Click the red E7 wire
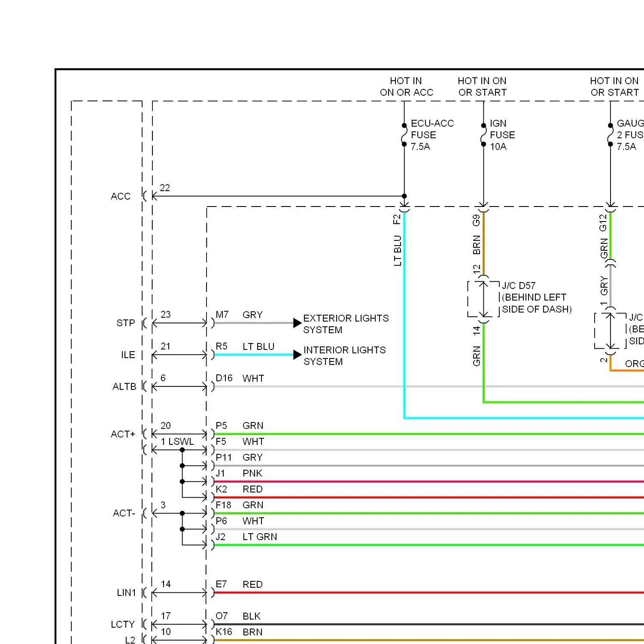Viewport: 644px width, 644px height. pyautogui.click(x=428, y=592)
